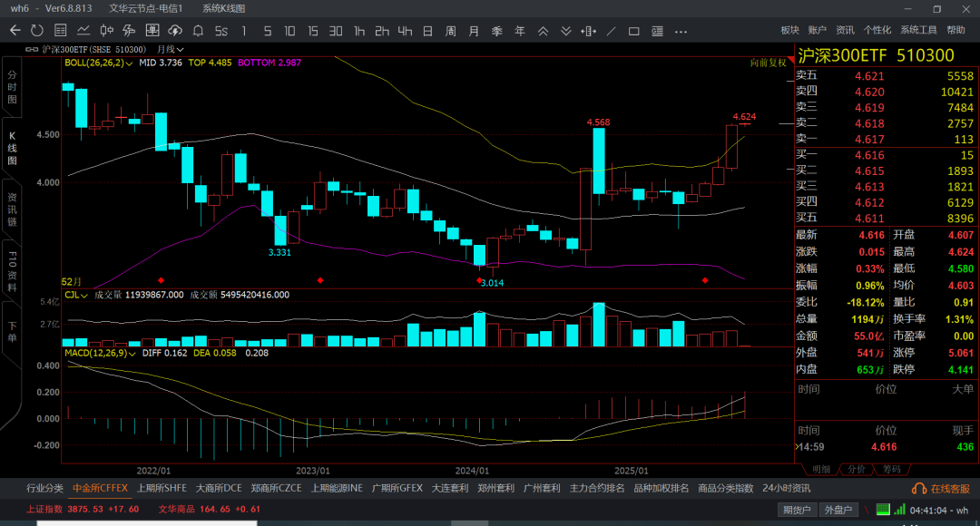
Task: Click the green grid status icon
Action: (883, 510)
